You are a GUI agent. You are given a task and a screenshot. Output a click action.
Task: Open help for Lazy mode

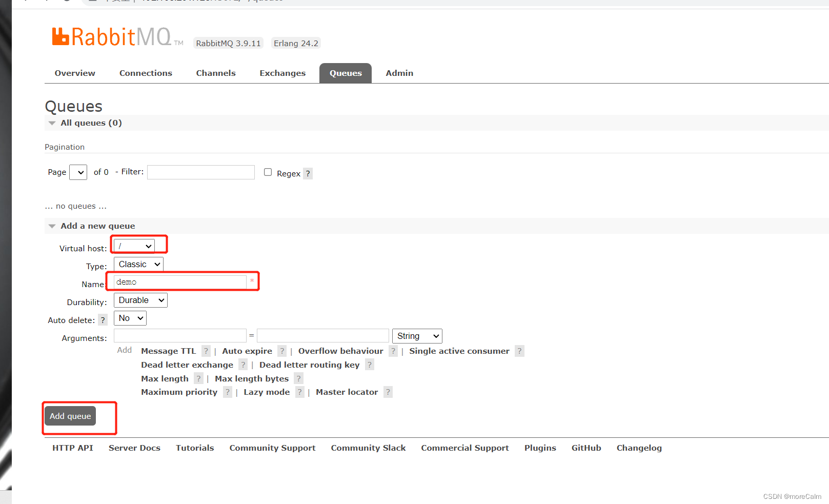pyautogui.click(x=299, y=392)
